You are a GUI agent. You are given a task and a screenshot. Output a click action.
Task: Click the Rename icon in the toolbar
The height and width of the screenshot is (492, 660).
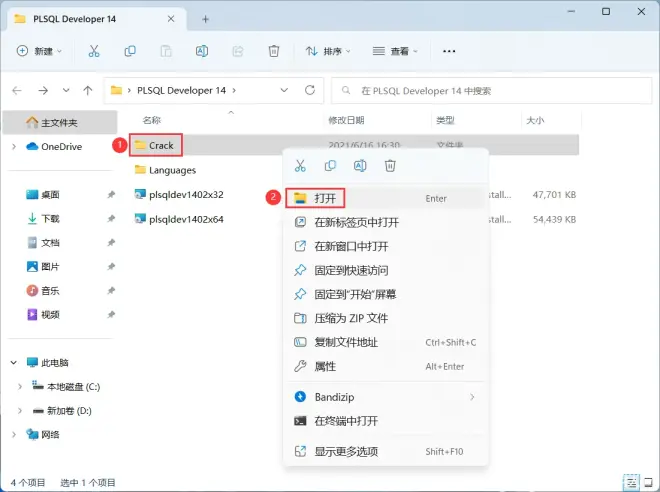coord(202,51)
